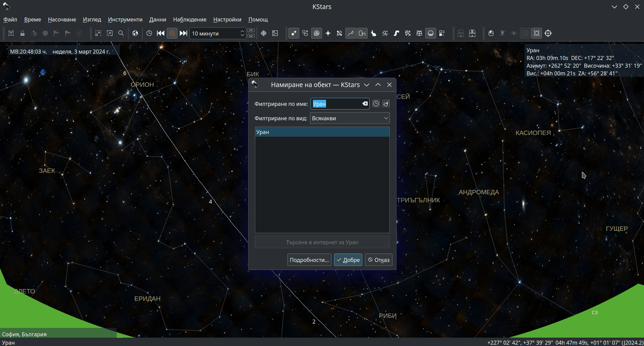Toggle constellation lines display
This screenshot has height=346, width=644.
coord(351,33)
